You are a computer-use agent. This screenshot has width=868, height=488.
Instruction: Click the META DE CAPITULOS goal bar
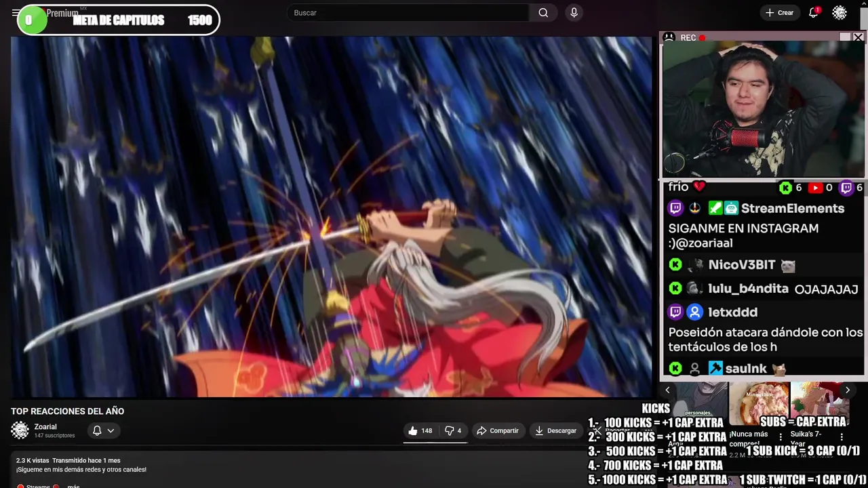119,20
